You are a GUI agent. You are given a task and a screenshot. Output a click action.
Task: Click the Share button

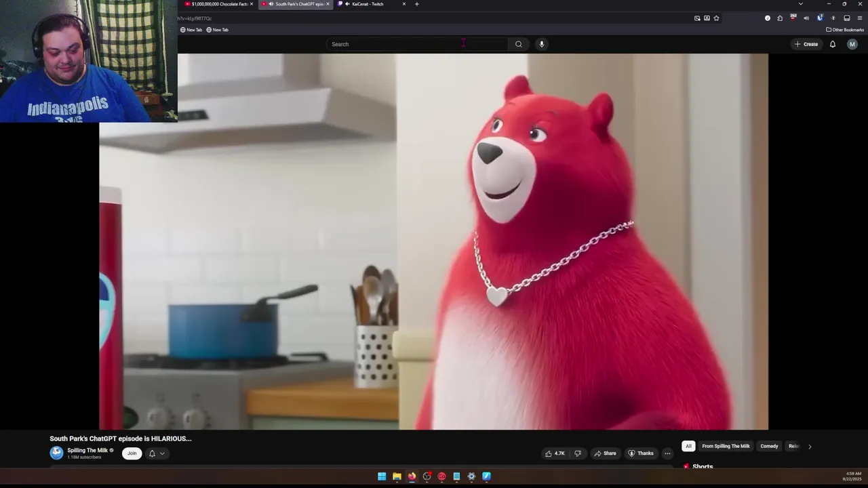click(x=605, y=453)
